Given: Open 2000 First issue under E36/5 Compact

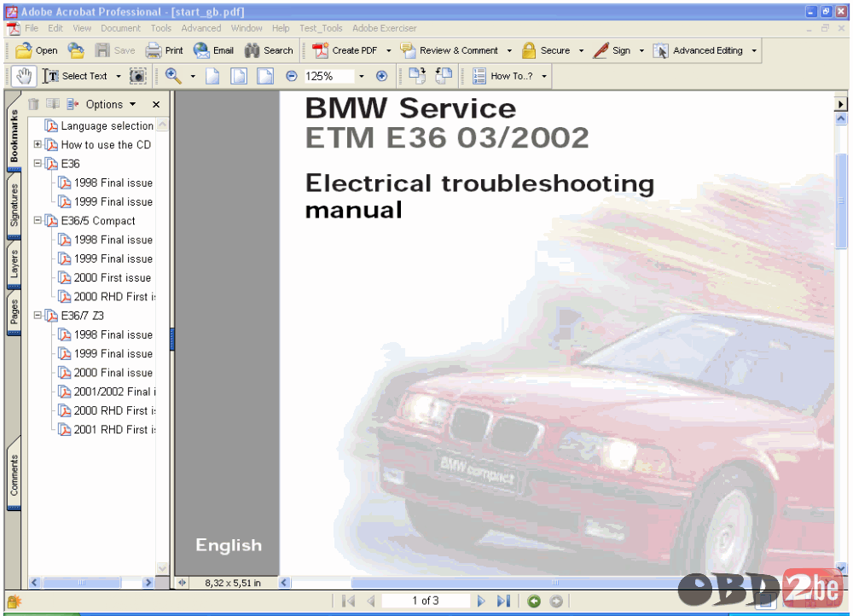Looking at the screenshot, I should coord(113,277).
